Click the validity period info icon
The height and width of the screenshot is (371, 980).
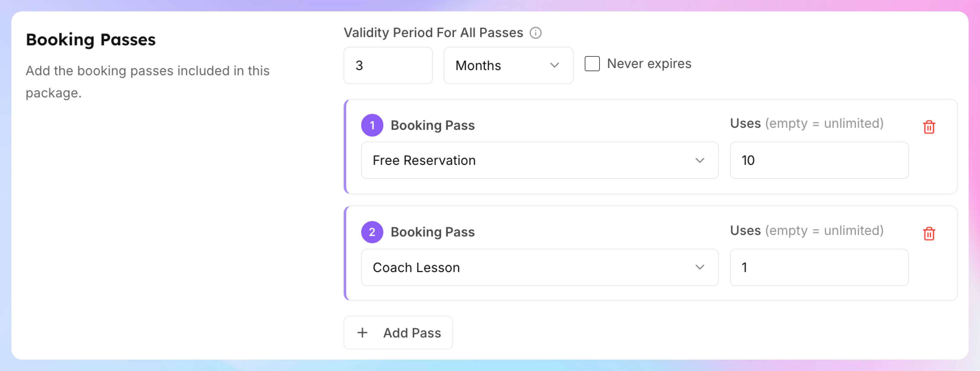click(535, 33)
